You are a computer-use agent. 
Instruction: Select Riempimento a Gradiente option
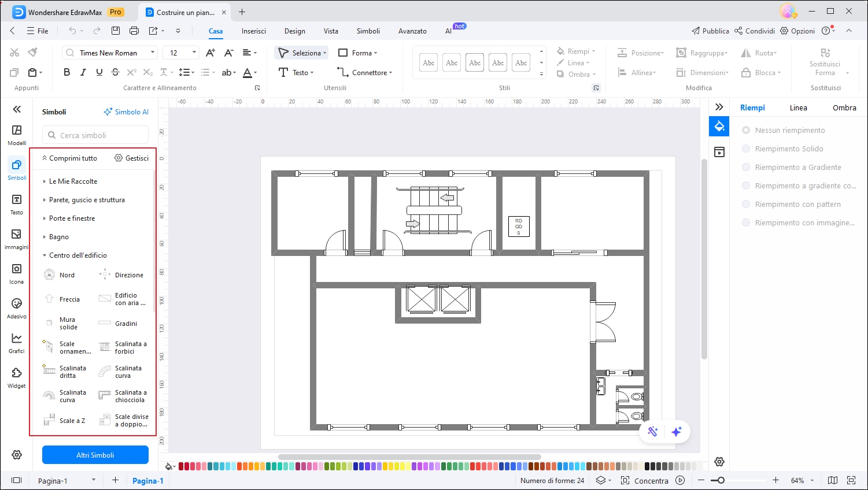(x=746, y=168)
